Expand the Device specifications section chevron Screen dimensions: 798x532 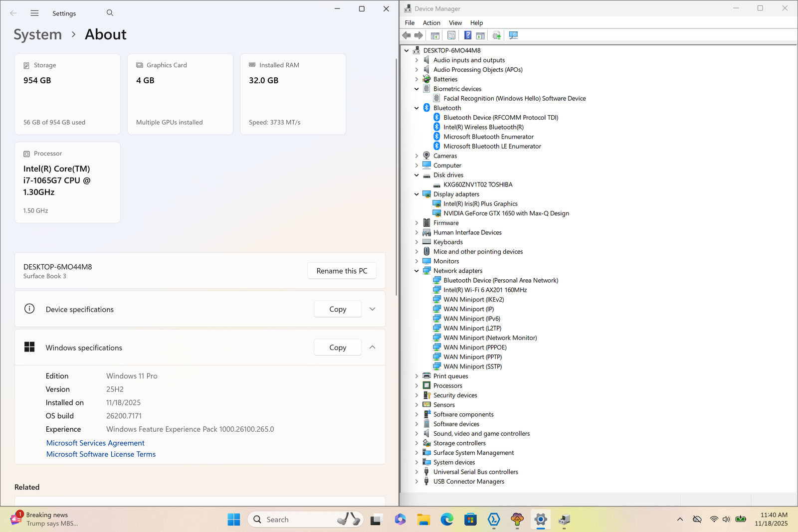pos(372,309)
